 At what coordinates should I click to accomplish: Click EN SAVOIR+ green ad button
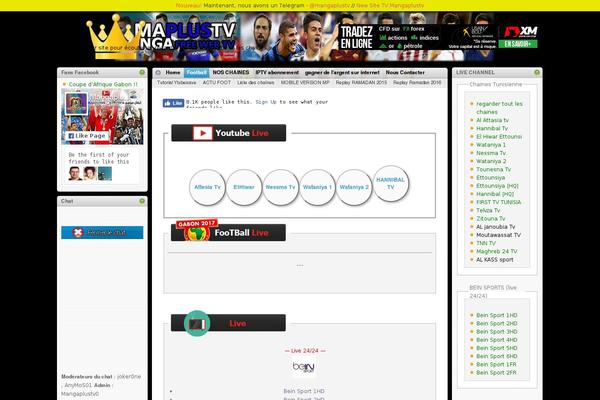pyautogui.click(x=518, y=44)
